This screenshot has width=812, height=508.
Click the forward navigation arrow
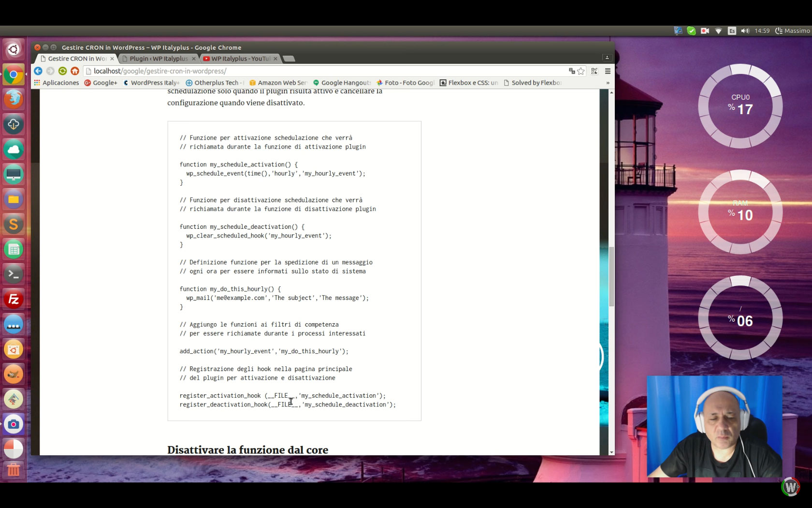(x=50, y=71)
